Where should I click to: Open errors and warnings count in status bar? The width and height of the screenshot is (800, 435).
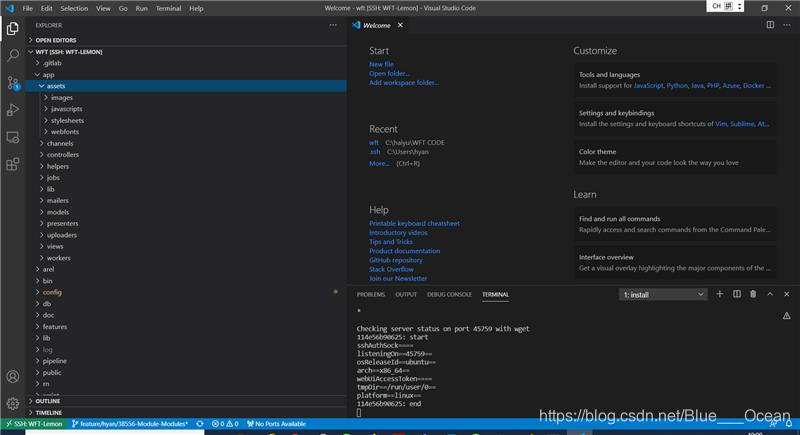click(225, 424)
